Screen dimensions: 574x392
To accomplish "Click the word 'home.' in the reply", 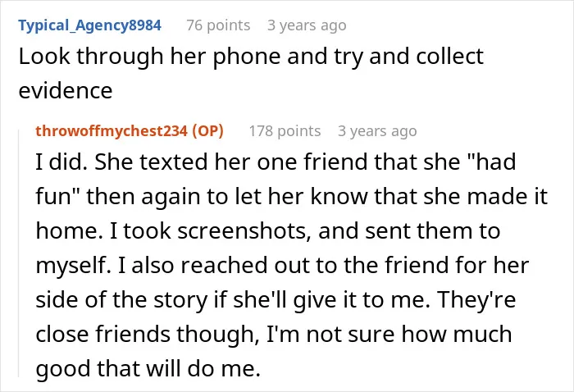I will [x=69, y=231].
